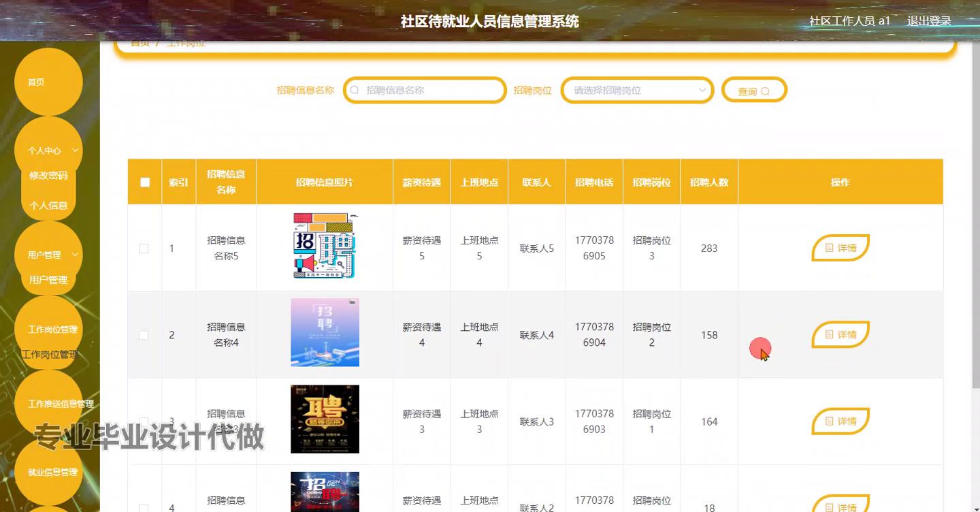Click the 薪资待遇 4 cell

click(x=421, y=334)
